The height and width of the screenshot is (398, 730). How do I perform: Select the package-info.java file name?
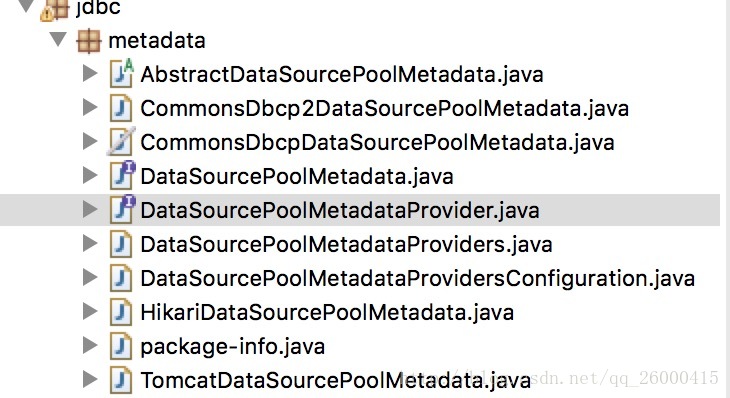pos(233,347)
